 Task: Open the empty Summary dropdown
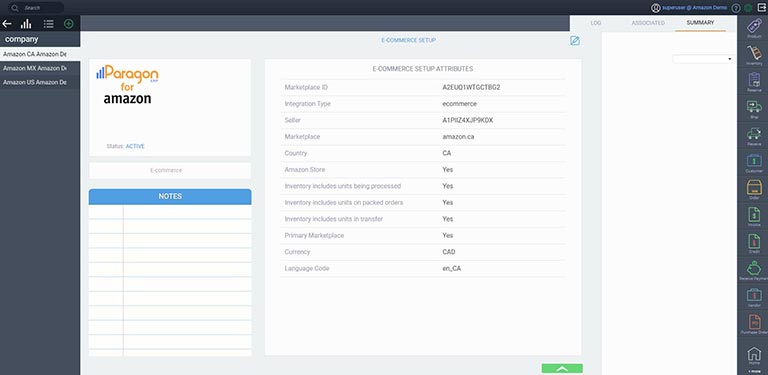(703, 59)
